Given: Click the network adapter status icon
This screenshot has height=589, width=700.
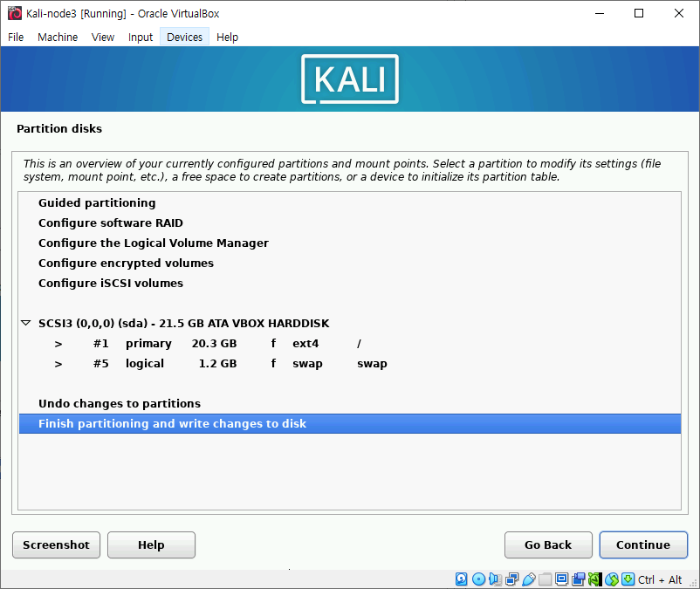Looking at the screenshot, I should [512, 579].
